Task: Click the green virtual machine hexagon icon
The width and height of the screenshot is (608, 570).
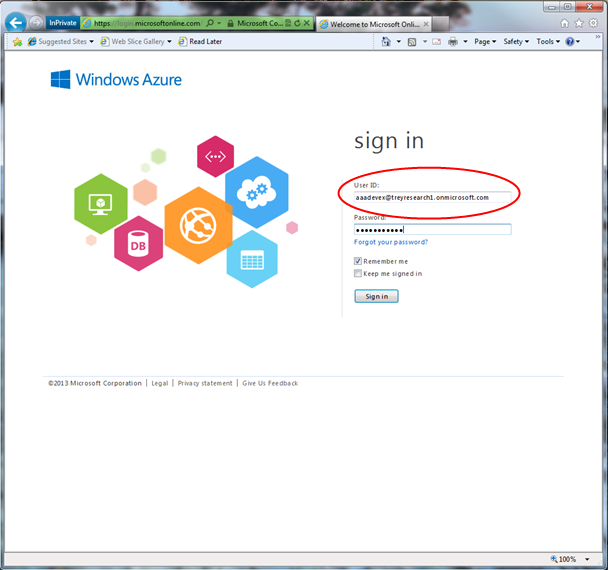Action: (101, 204)
